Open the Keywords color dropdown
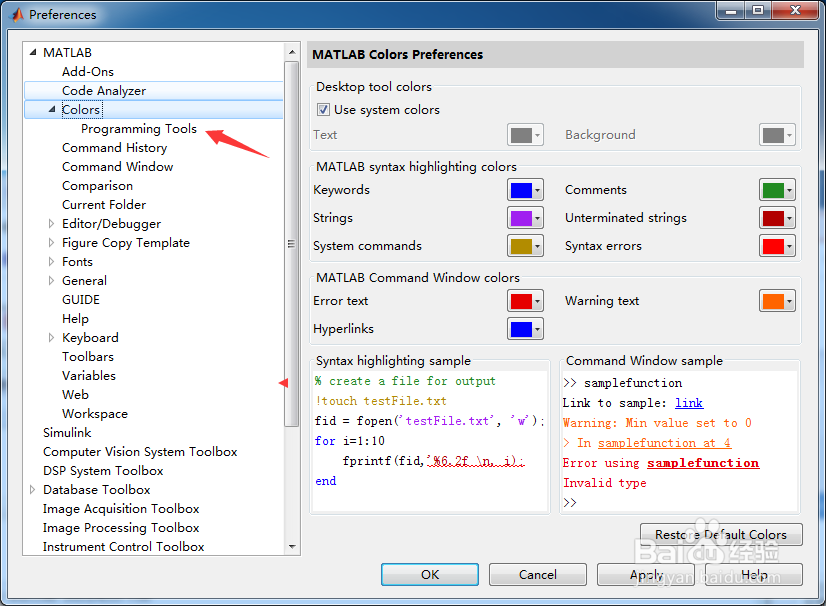 point(525,190)
